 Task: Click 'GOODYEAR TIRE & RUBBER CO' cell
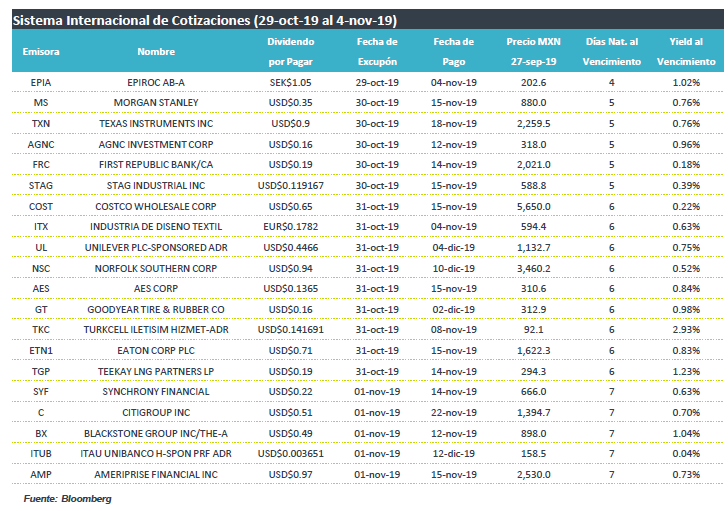pyautogui.click(x=156, y=309)
